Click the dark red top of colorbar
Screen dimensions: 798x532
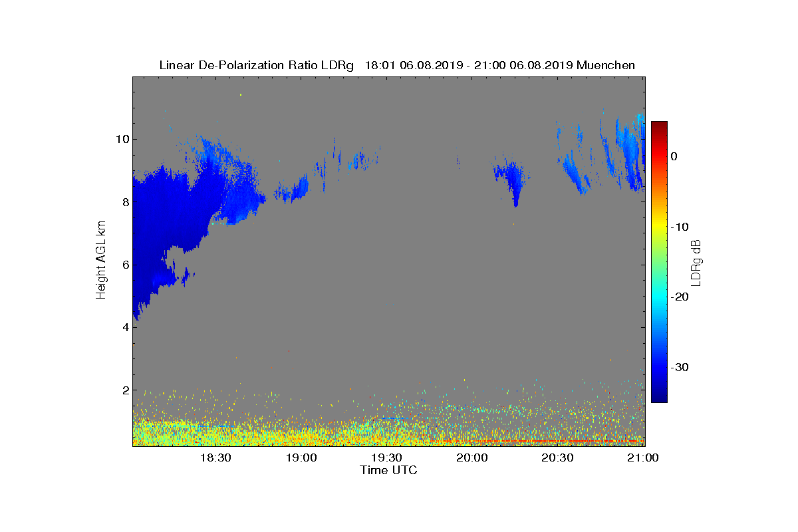point(659,126)
